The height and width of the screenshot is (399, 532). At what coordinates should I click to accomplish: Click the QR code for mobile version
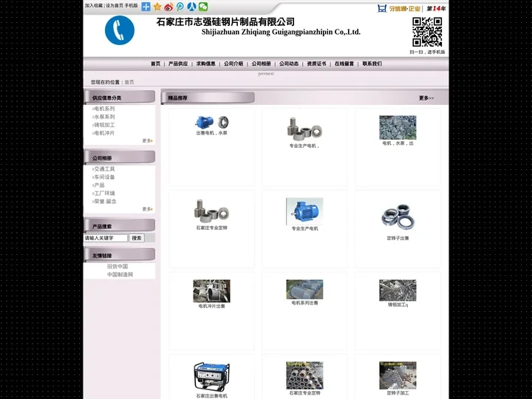tap(427, 33)
